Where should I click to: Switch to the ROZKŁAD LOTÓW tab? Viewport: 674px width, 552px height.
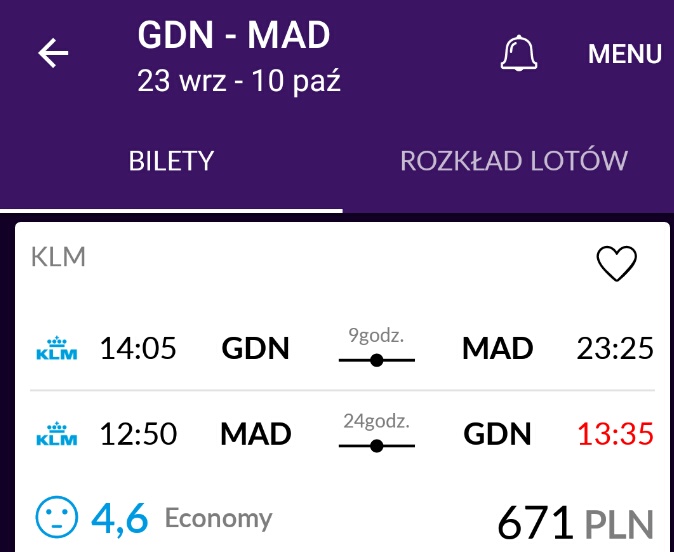514,161
